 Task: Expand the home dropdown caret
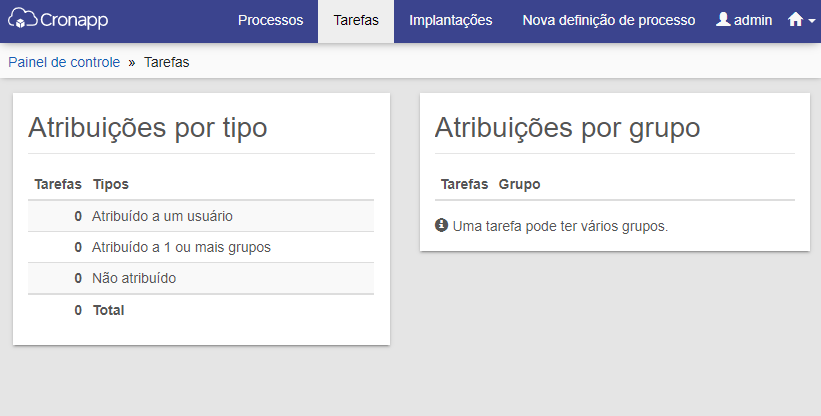(812, 21)
